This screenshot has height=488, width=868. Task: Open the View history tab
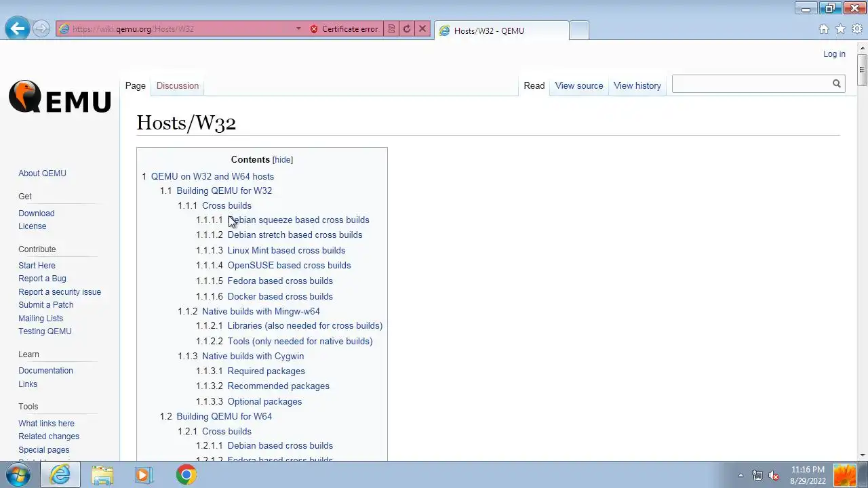pos(637,85)
